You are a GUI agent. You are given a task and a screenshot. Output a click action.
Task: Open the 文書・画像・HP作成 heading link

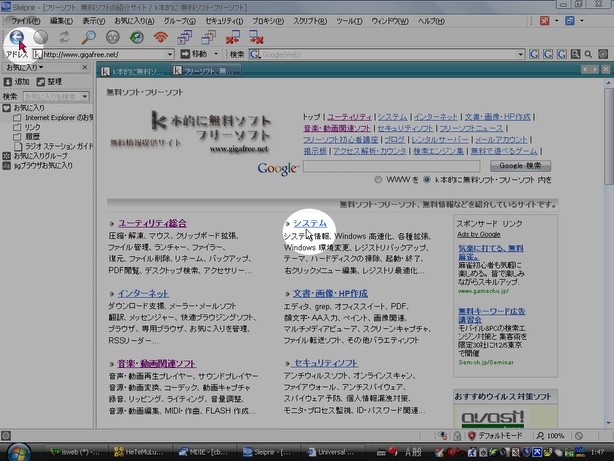click(330, 293)
